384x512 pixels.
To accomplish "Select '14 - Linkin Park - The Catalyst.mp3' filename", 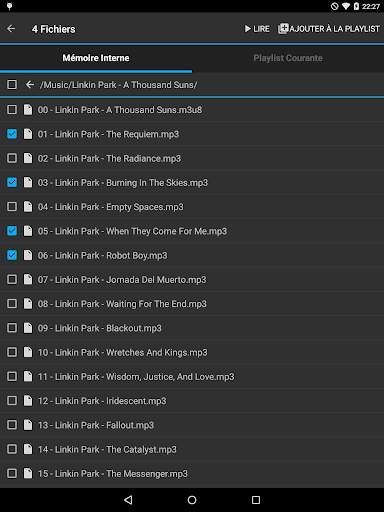I will pos(107,450).
